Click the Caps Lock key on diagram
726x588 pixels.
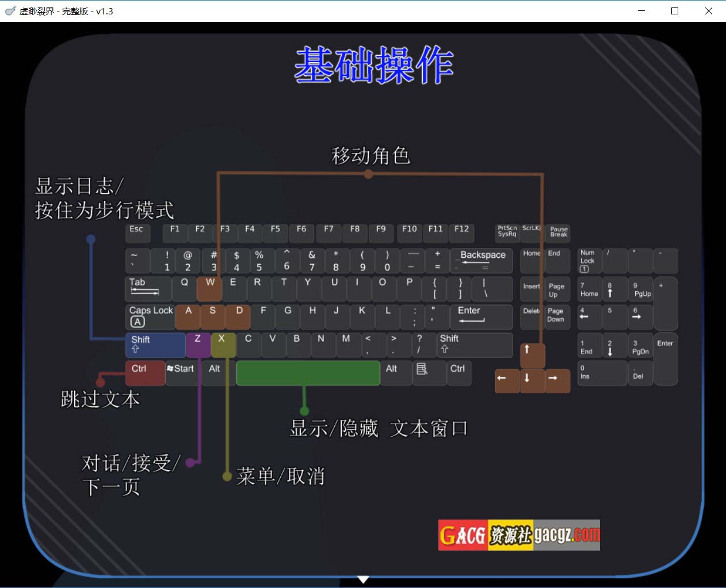point(150,316)
